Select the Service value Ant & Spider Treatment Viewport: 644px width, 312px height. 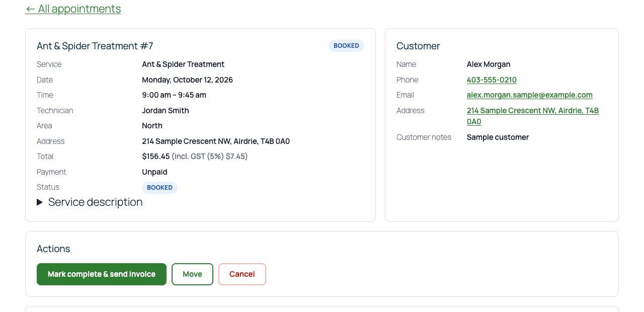183,64
